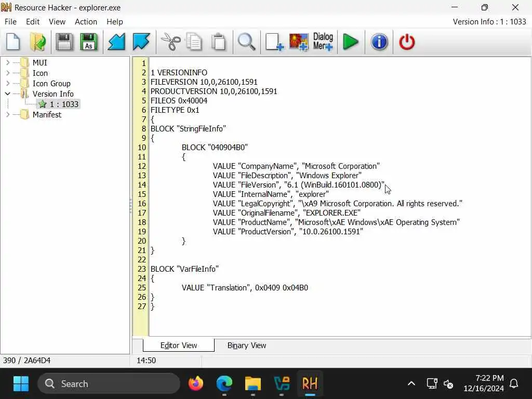Compile script with the green play icon
Viewport: 532px width, 399px height.
[351, 42]
